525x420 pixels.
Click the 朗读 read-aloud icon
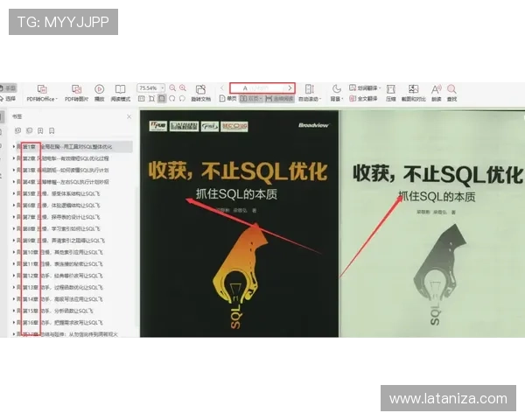tap(436, 89)
